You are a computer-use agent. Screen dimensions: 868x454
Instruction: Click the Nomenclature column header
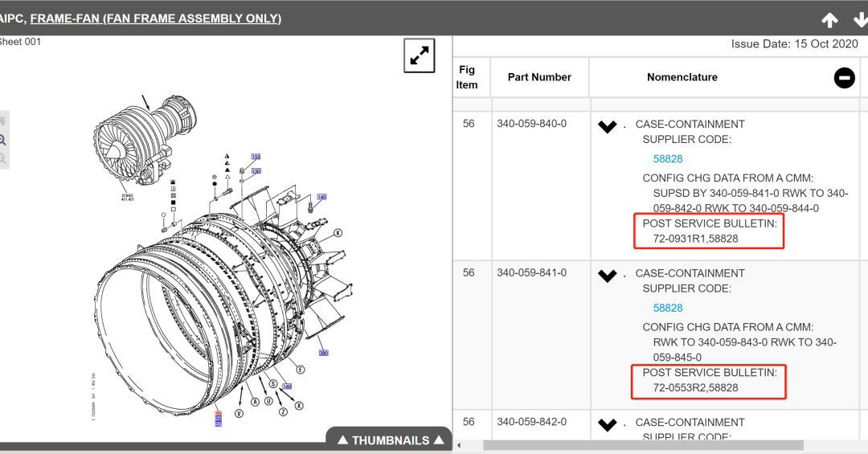pyautogui.click(x=682, y=77)
